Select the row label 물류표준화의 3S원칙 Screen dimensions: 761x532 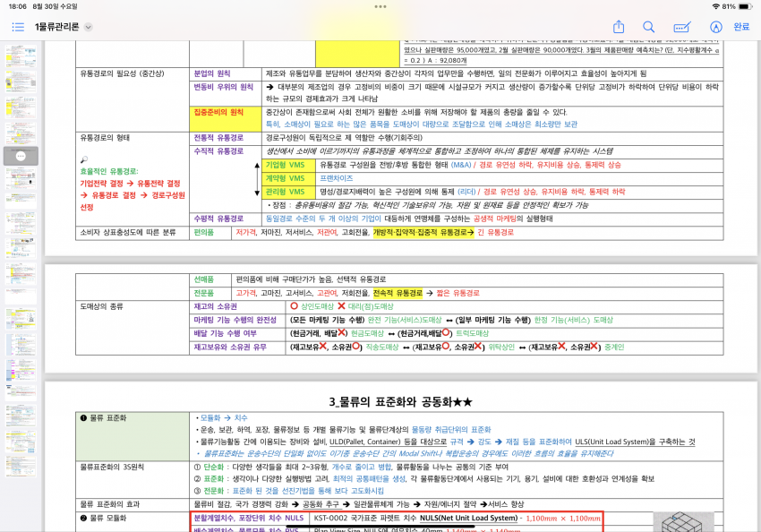click(x=112, y=467)
